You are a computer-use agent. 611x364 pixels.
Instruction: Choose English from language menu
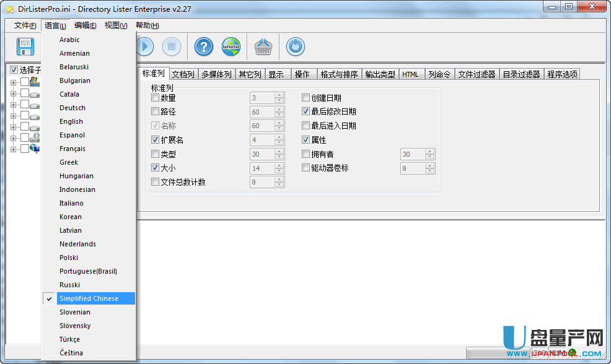(71, 121)
